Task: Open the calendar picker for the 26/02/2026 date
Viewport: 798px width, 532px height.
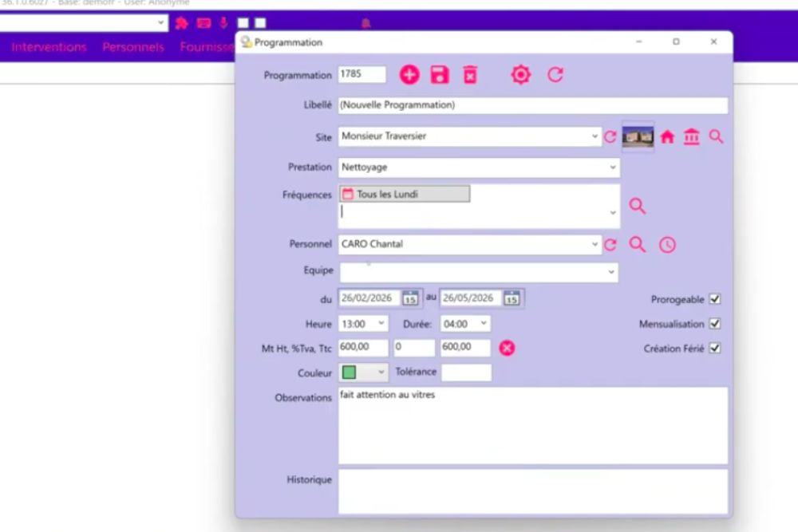Action: pyautogui.click(x=409, y=298)
